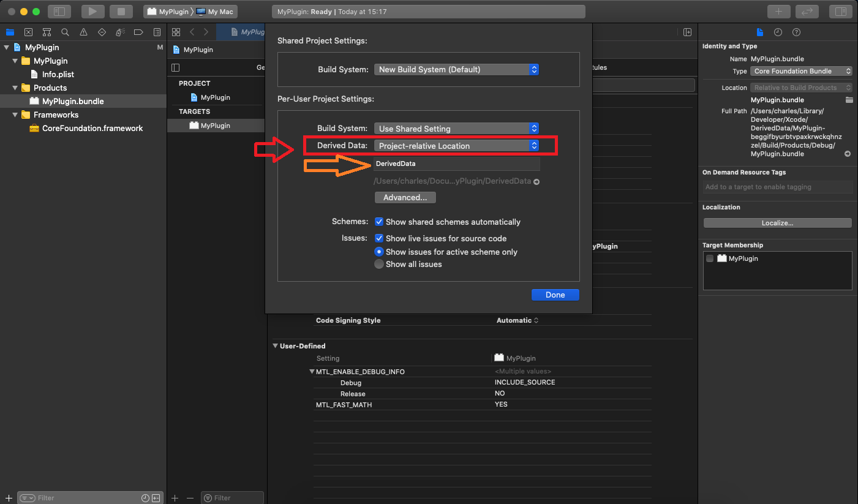Open the Derived Data location dropdown
This screenshot has height=504, width=858.
click(456, 146)
